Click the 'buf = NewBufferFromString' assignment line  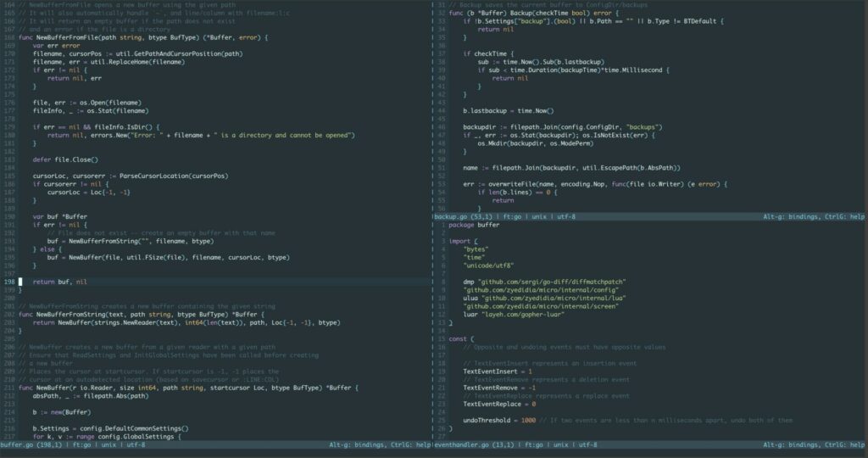pyautogui.click(x=130, y=242)
